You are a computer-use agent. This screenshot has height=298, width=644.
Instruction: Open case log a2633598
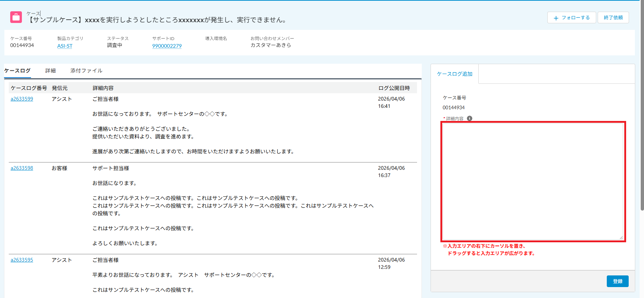(x=22, y=168)
